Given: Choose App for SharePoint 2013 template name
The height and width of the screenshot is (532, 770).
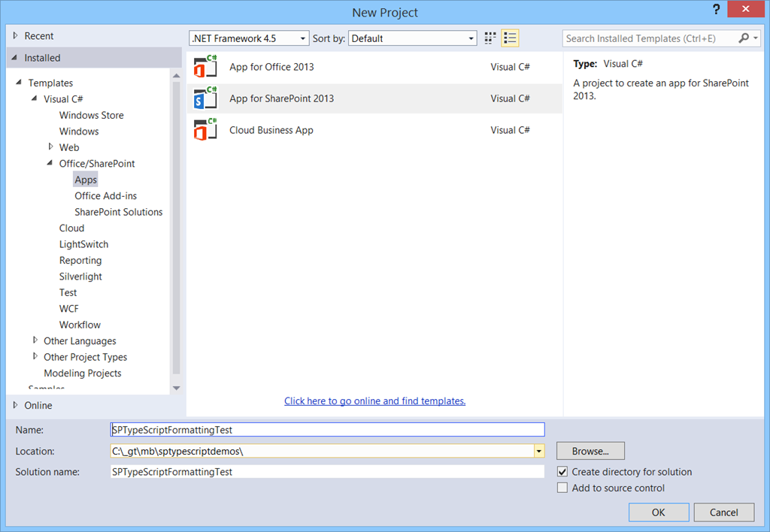Looking at the screenshot, I should [281, 98].
